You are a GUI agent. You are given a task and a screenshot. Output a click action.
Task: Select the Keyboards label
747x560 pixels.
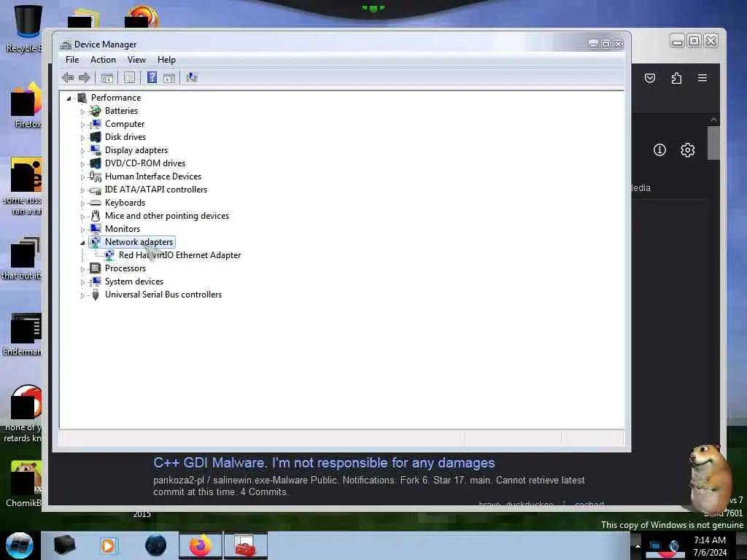(125, 203)
